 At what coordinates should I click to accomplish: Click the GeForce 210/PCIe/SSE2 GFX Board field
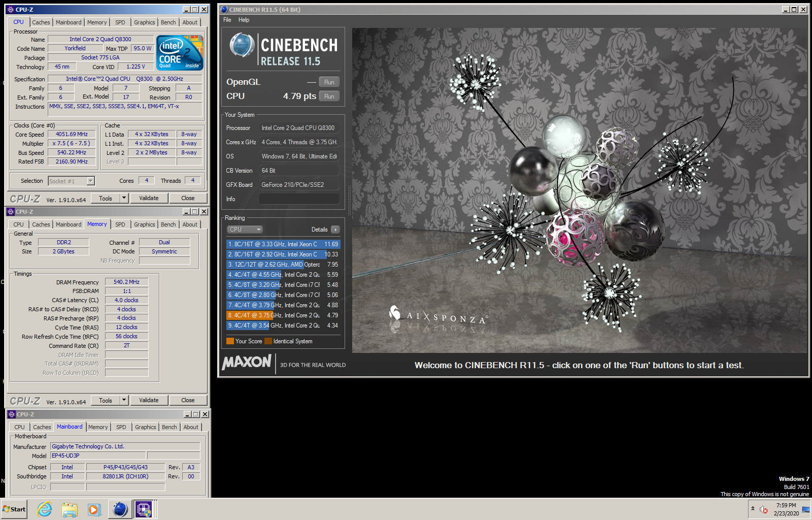pyautogui.click(x=299, y=185)
